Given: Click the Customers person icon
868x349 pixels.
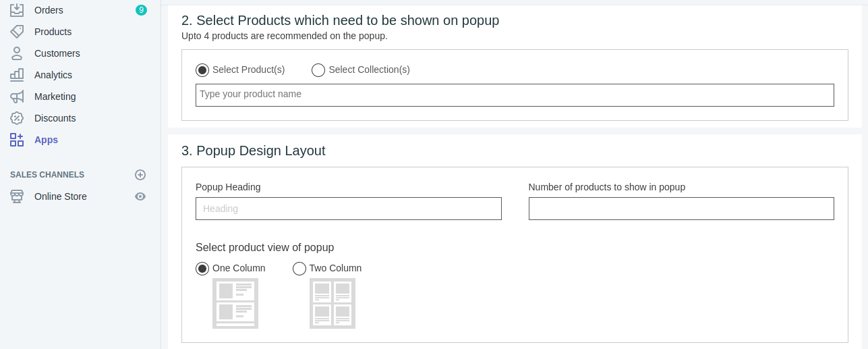Looking at the screenshot, I should click(x=17, y=53).
